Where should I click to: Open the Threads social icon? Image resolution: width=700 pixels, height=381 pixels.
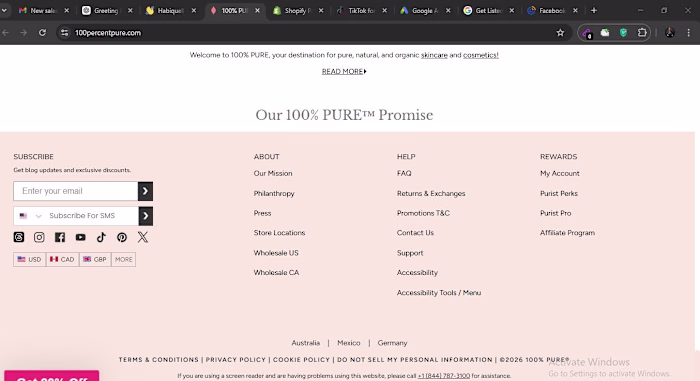[x=19, y=237]
